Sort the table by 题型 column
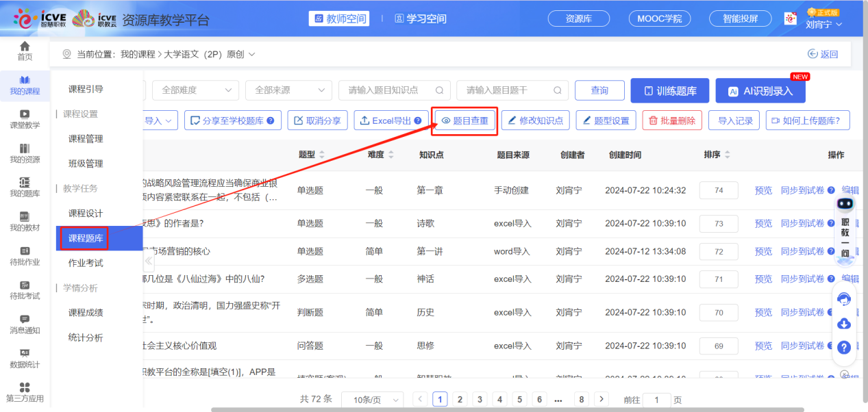 pos(322,155)
